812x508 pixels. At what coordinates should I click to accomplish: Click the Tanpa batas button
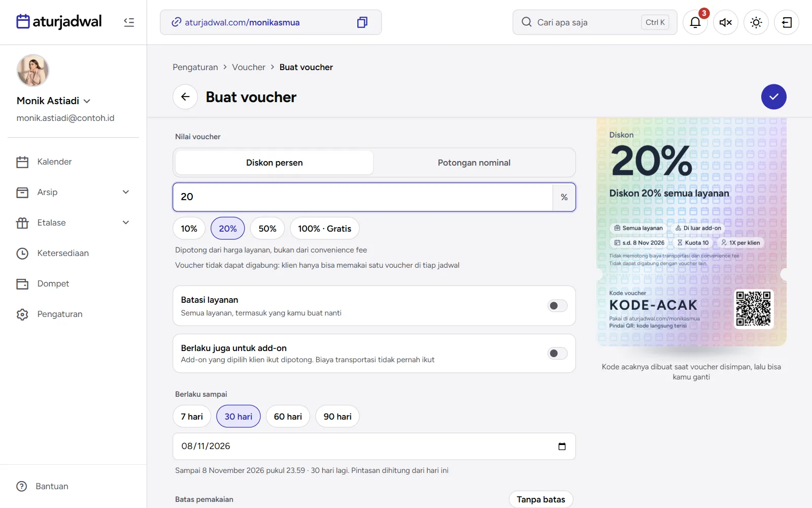tap(541, 499)
